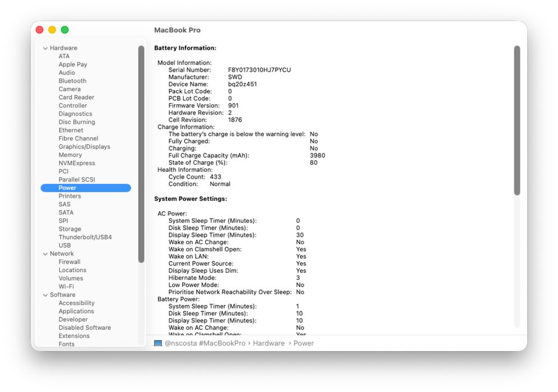558x392 pixels.
Task: Click Software section label in sidebar
Action: point(63,295)
